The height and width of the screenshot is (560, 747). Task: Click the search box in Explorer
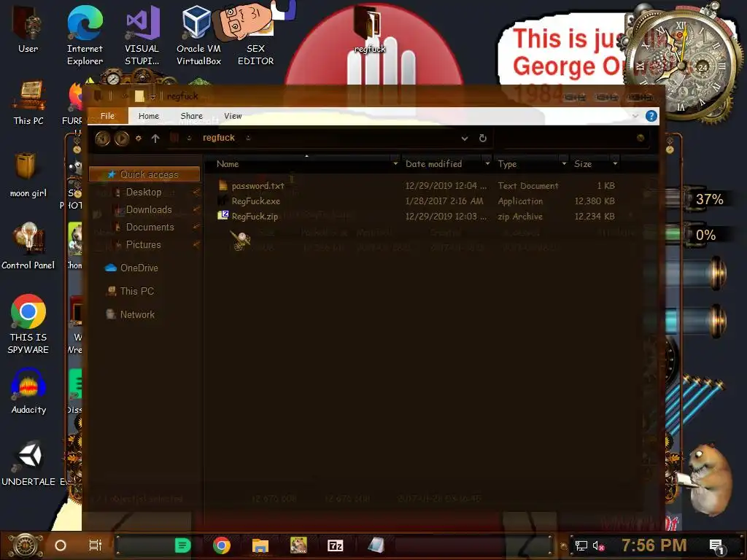tap(573, 138)
